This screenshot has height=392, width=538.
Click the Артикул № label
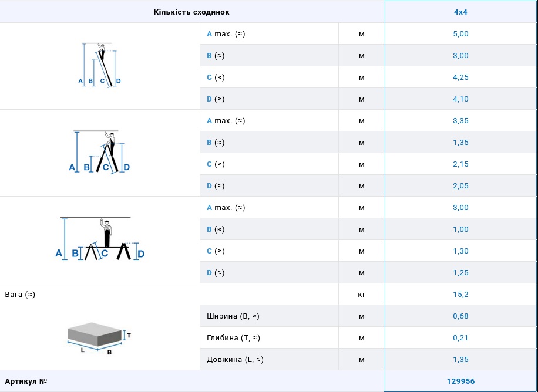coord(26,381)
